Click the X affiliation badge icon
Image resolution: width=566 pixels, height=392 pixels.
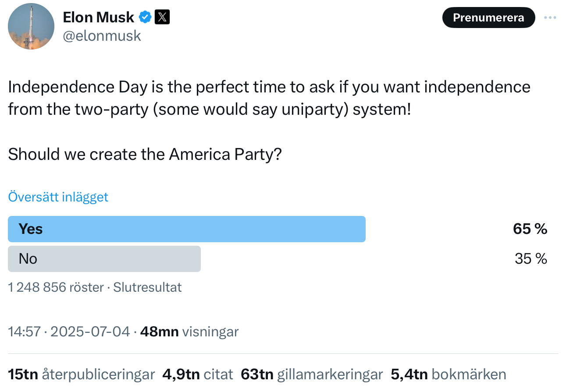click(163, 18)
